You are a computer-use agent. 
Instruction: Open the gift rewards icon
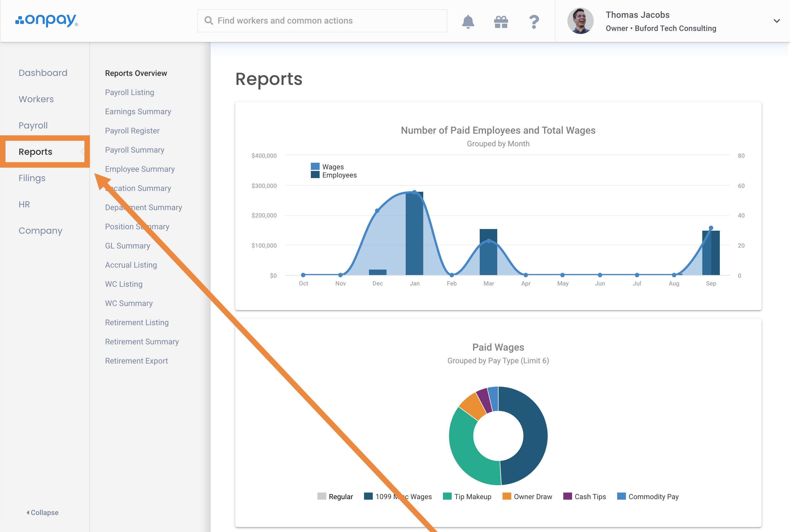(501, 21)
